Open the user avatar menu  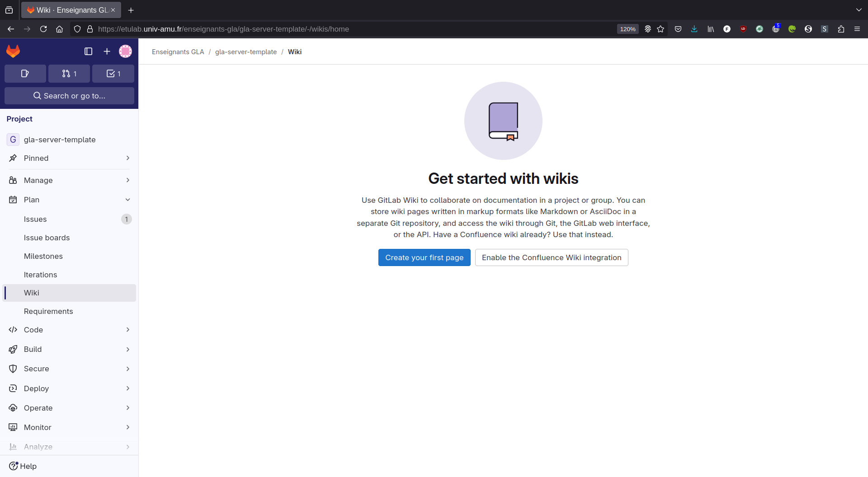(125, 51)
